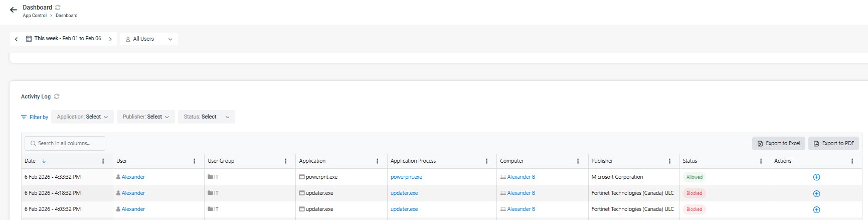Click plus action icon for powerpnt.exe row
Screen dimensions: 868x220
tap(816, 177)
